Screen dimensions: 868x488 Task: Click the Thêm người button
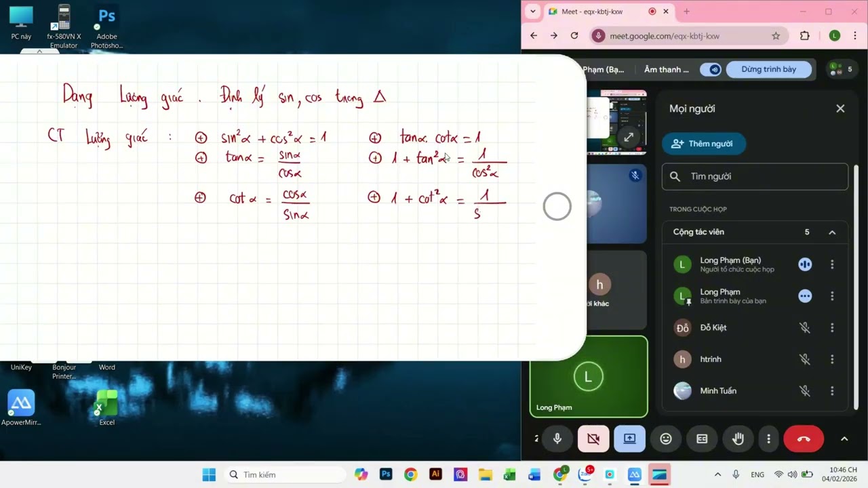coord(703,144)
